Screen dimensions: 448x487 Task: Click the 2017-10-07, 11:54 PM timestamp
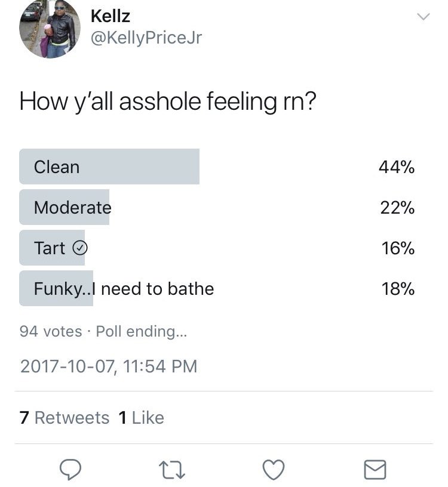[x=108, y=366]
